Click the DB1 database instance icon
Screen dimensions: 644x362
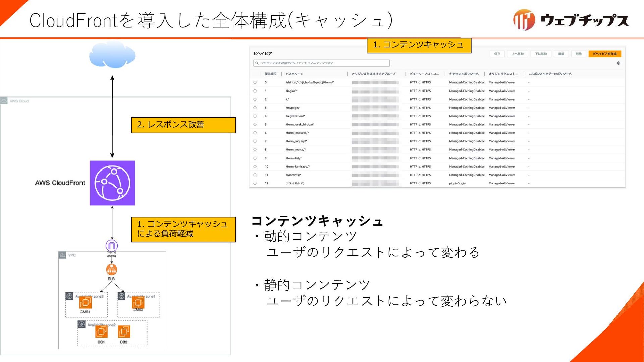pyautogui.click(x=101, y=331)
